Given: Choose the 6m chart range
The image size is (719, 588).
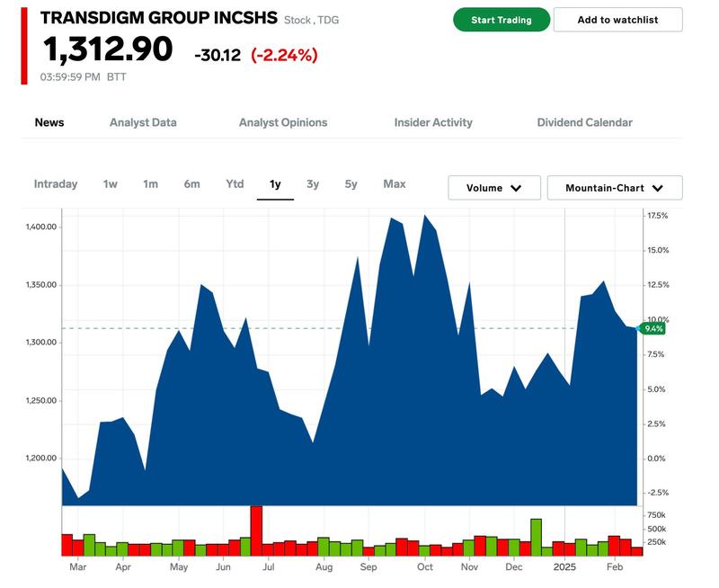Looking at the screenshot, I should pyautogui.click(x=191, y=184).
